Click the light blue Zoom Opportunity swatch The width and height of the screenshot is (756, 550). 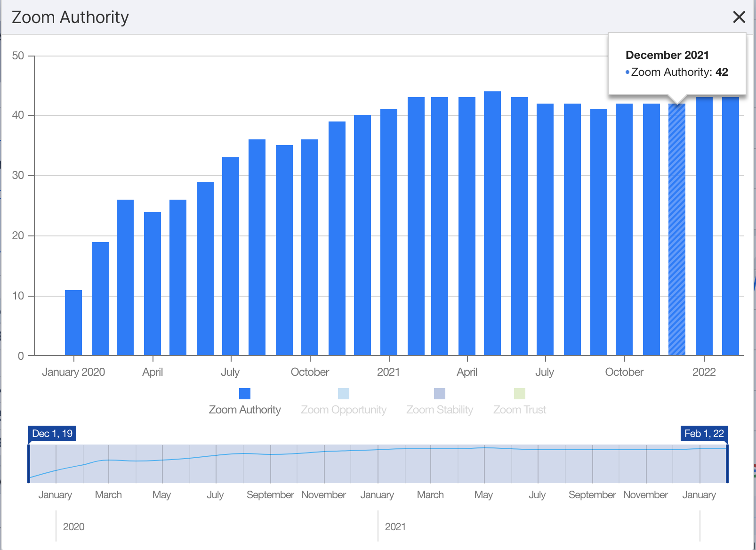point(344,394)
